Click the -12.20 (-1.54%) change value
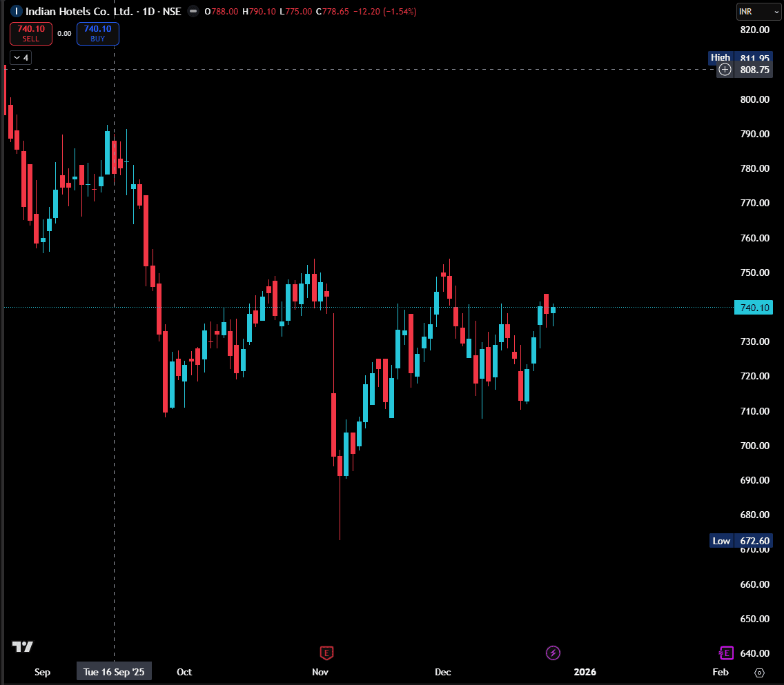Screen dimensions: 784x685 385,11
